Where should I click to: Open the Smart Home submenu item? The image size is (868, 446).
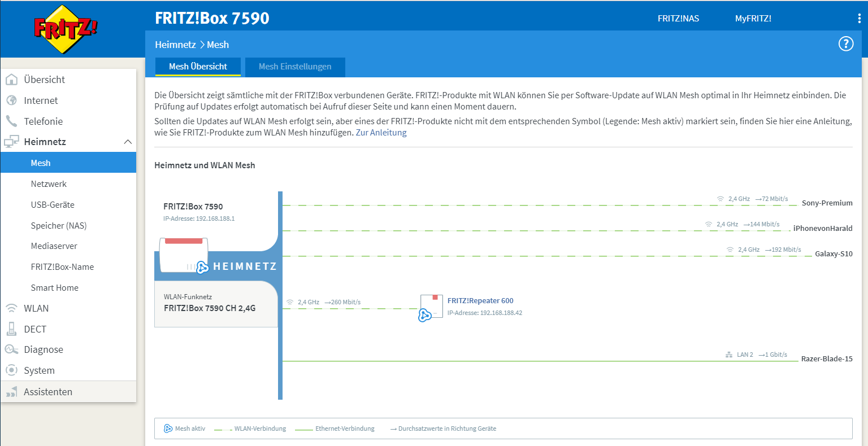pyautogui.click(x=54, y=288)
